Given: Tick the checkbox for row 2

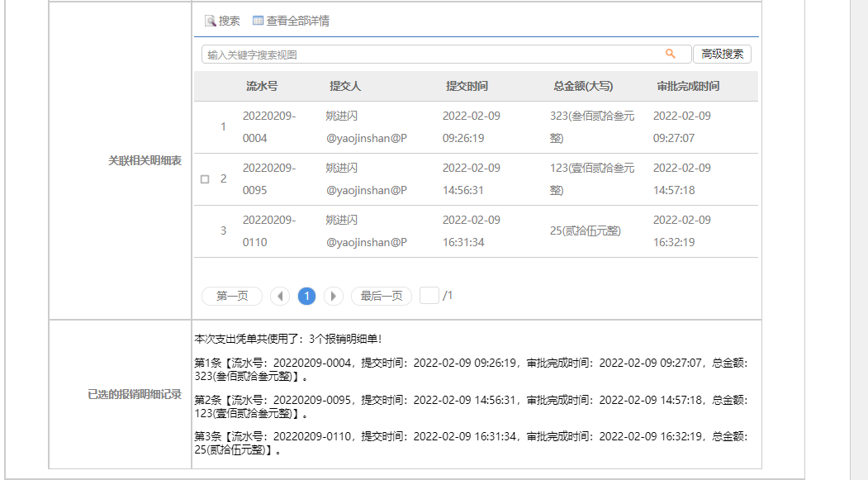Looking at the screenshot, I should (x=205, y=179).
